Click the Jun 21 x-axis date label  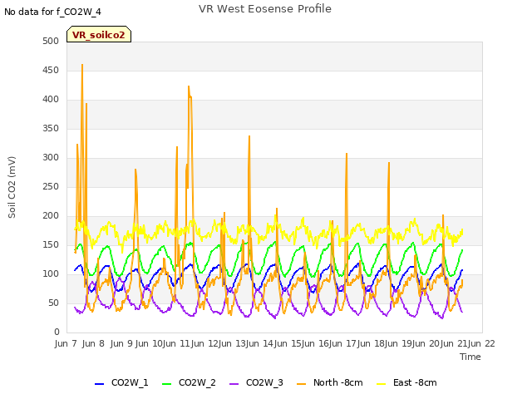click(456, 343)
